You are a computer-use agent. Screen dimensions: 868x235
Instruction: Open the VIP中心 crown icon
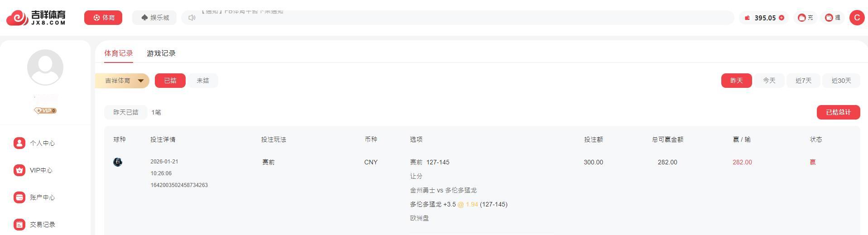coord(19,170)
